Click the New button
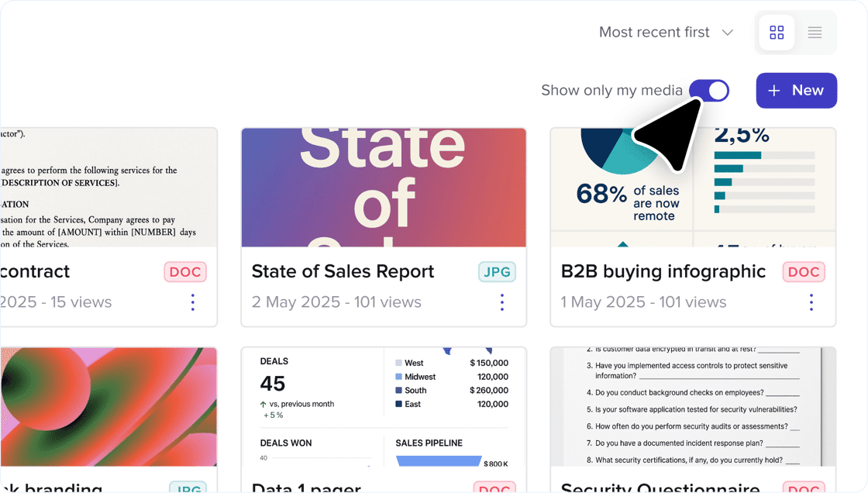Image resolution: width=868 pixels, height=493 pixels. point(796,90)
